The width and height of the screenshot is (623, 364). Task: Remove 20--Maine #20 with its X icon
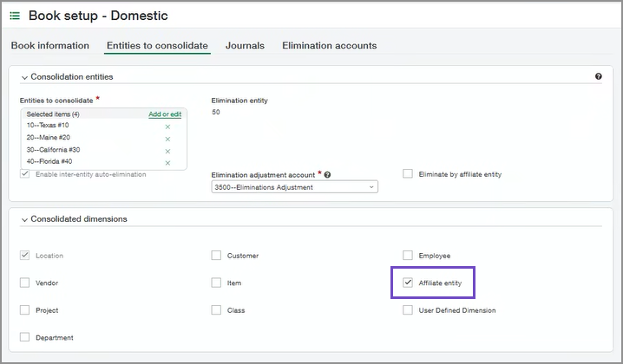click(x=167, y=139)
